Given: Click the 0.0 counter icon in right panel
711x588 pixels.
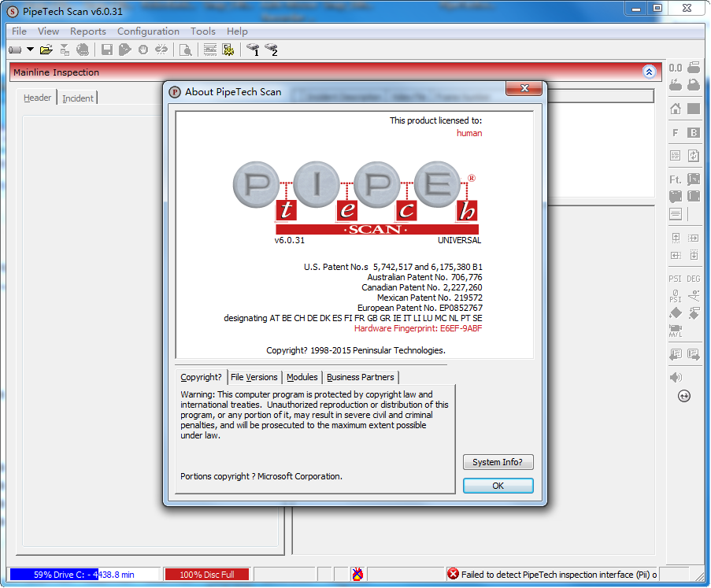Looking at the screenshot, I should [676, 68].
